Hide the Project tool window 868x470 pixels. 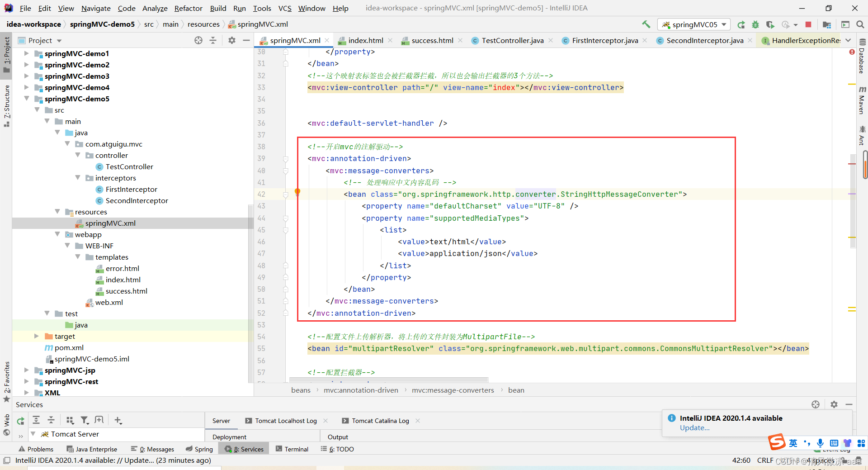click(x=246, y=40)
